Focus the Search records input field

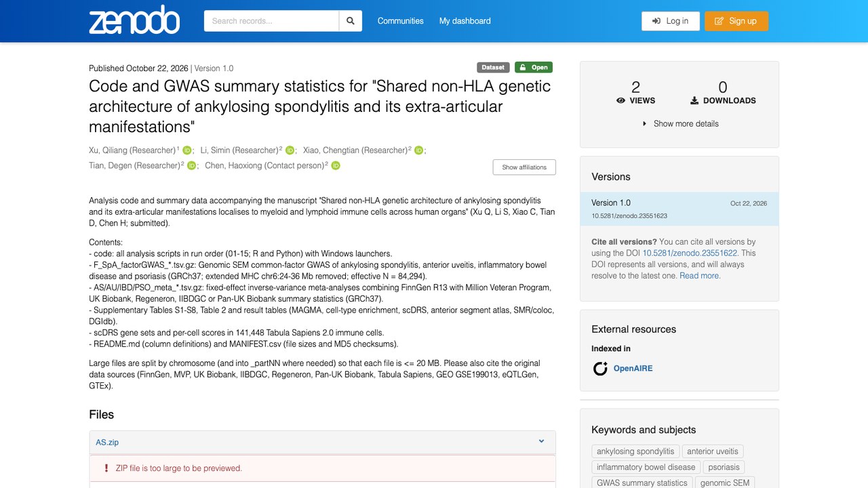pos(271,21)
